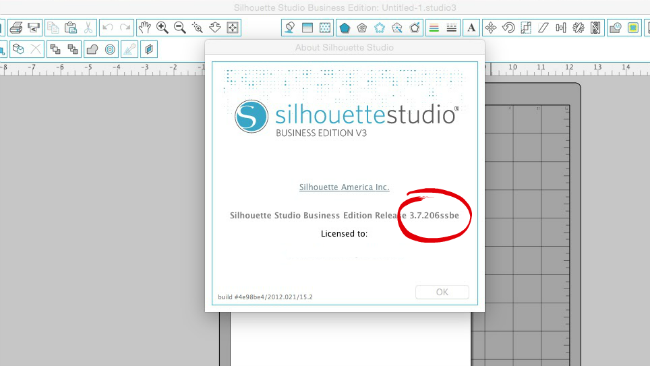650x366 pixels.
Task: Click the Fit to Page icon
Action: point(233,28)
